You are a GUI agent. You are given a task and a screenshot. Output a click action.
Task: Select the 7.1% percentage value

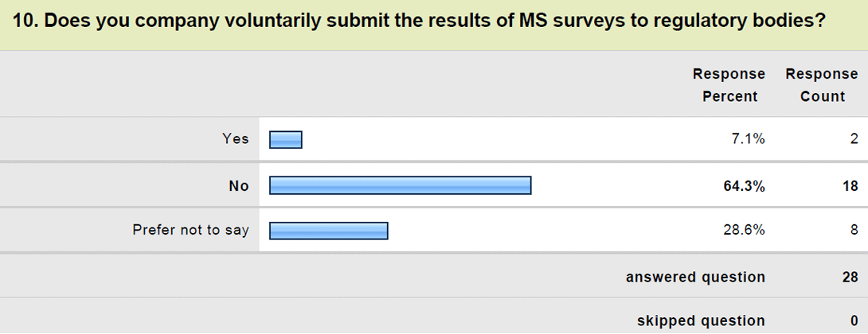point(747,139)
